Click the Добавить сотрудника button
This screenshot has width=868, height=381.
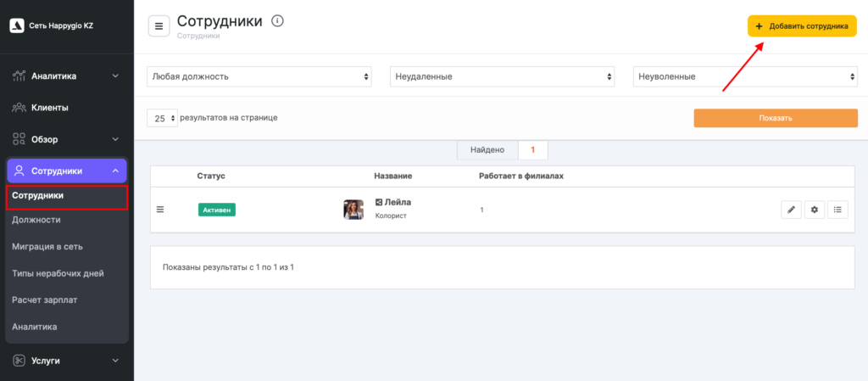(802, 26)
